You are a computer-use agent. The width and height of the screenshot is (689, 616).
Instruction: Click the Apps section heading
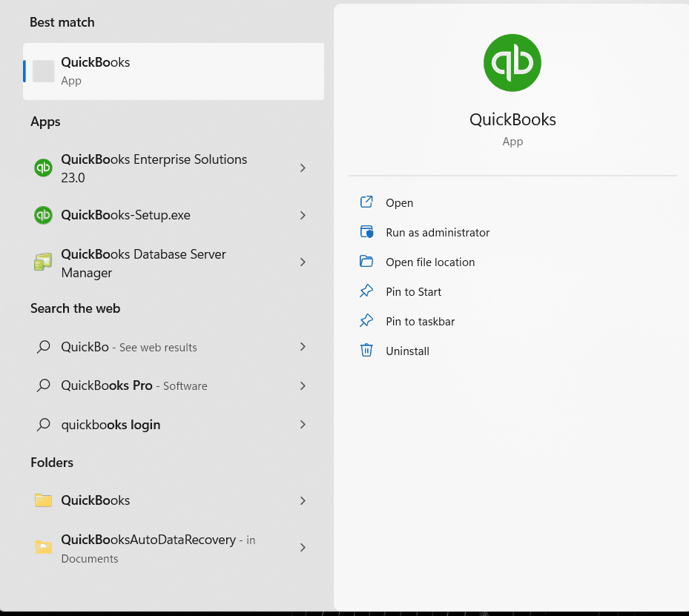coord(45,122)
